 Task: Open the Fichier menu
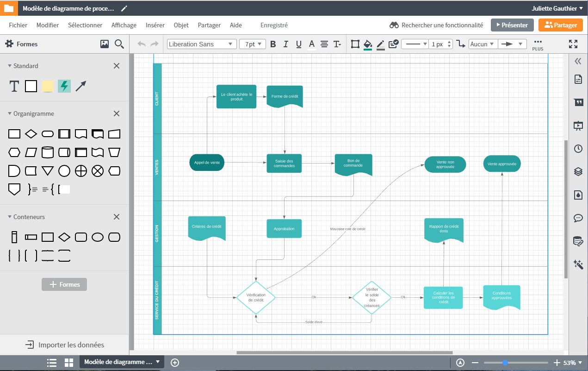click(x=18, y=25)
